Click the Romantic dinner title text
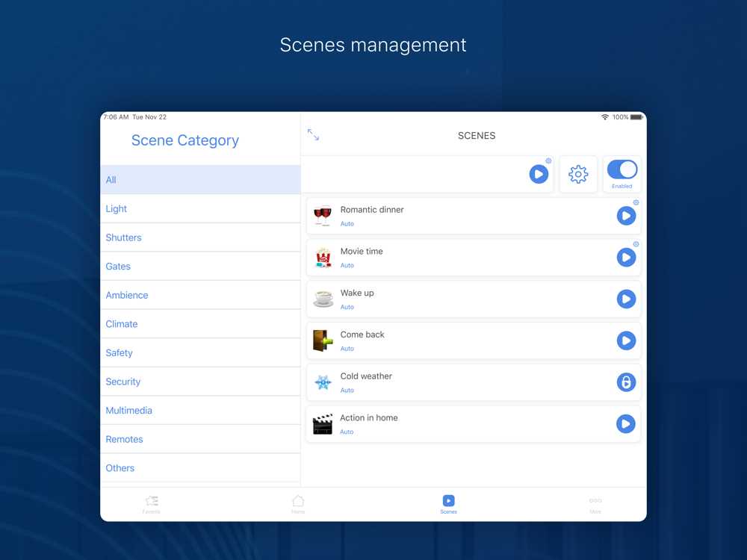The height and width of the screenshot is (560, 747). tap(371, 210)
